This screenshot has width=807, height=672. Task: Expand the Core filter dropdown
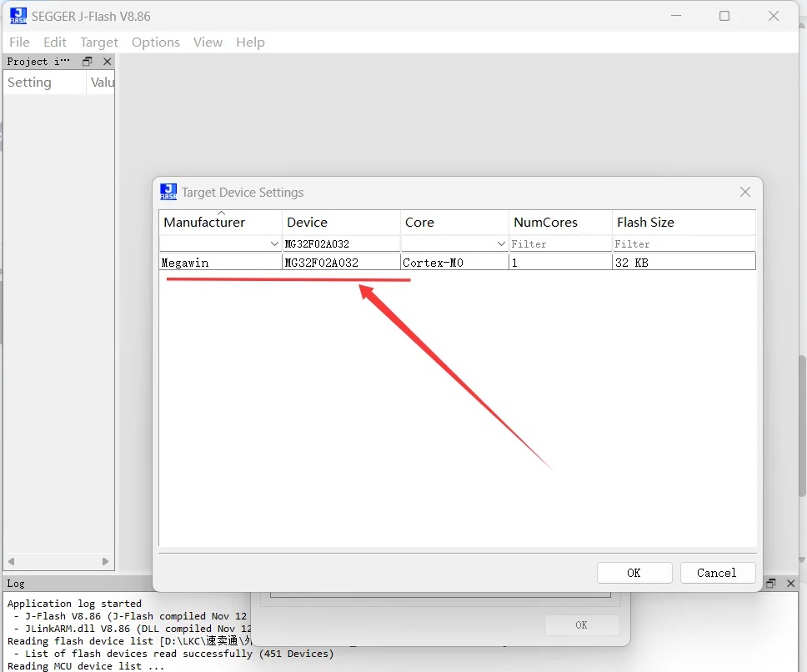501,243
